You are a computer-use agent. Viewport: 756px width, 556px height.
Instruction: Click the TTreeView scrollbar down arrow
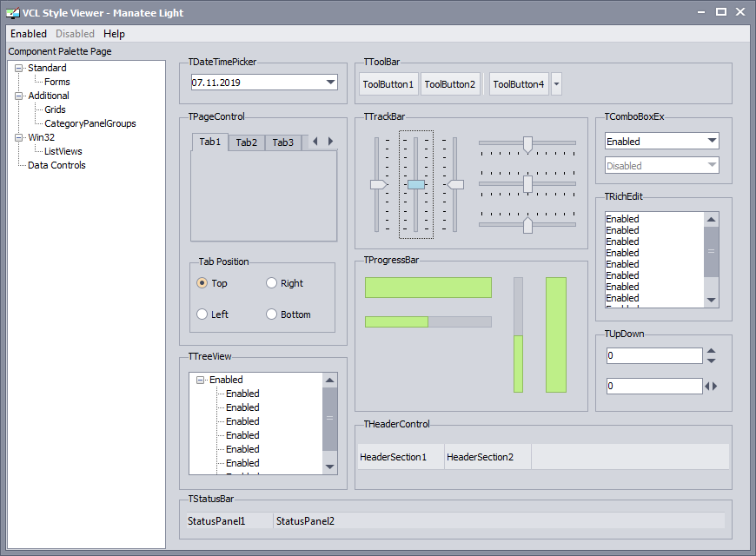tap(330, 467)
